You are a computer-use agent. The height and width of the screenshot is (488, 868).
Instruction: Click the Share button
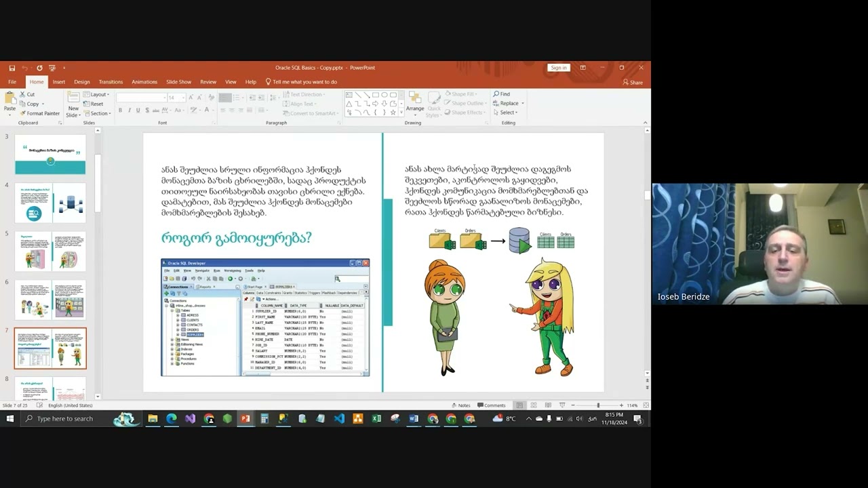coord(633,82)
